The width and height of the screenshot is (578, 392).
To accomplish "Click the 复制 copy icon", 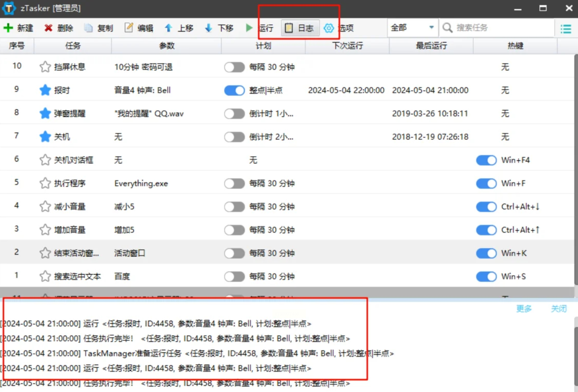I will click(x=88, y=28).
